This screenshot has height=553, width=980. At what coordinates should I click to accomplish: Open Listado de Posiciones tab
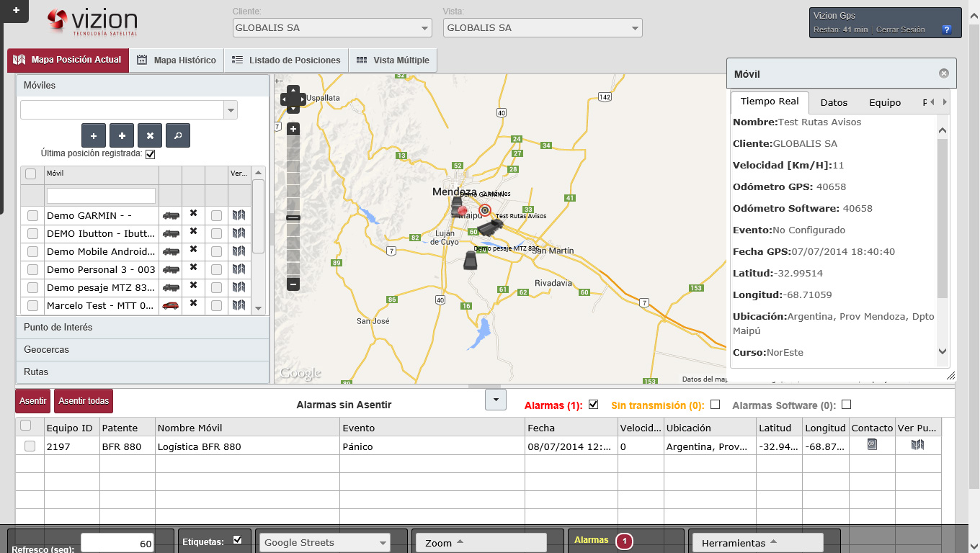286,60
